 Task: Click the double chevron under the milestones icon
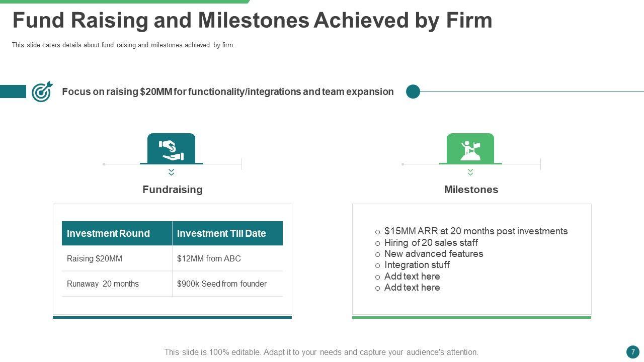click(x=470, y=172)
